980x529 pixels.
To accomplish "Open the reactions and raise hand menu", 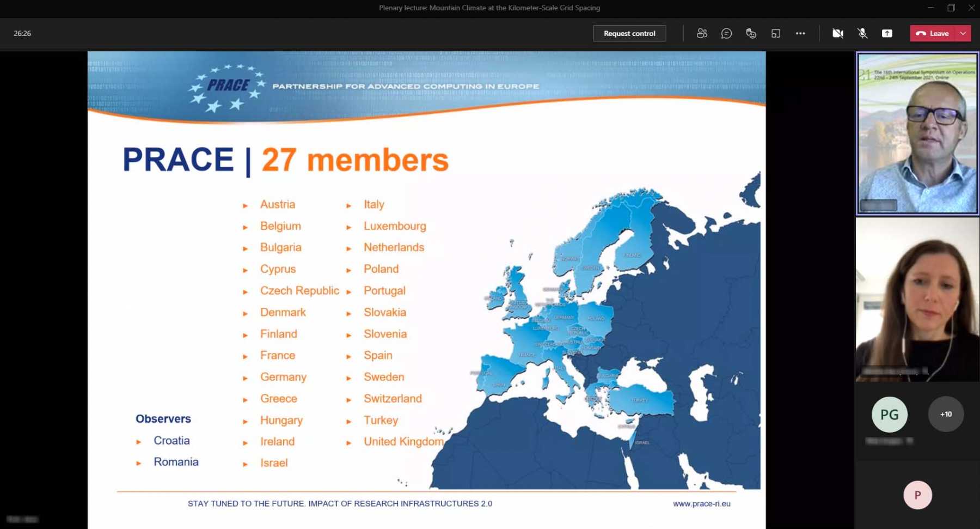I will [x=751, y=33].
